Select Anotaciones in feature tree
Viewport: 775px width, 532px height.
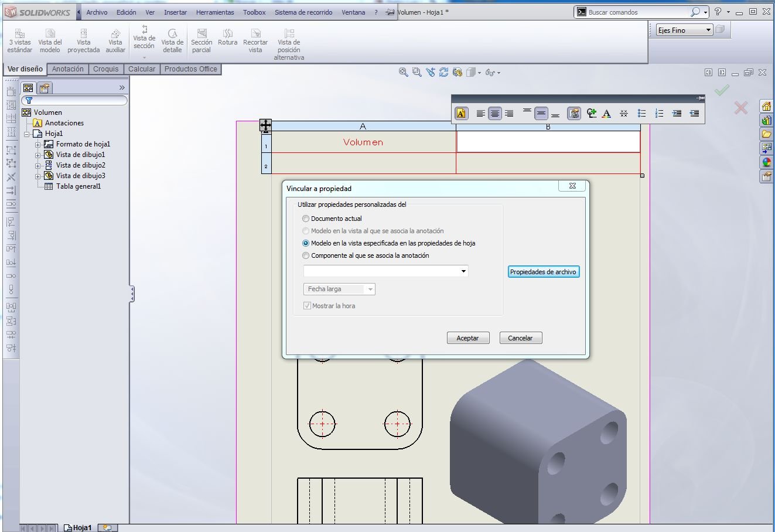58,123
